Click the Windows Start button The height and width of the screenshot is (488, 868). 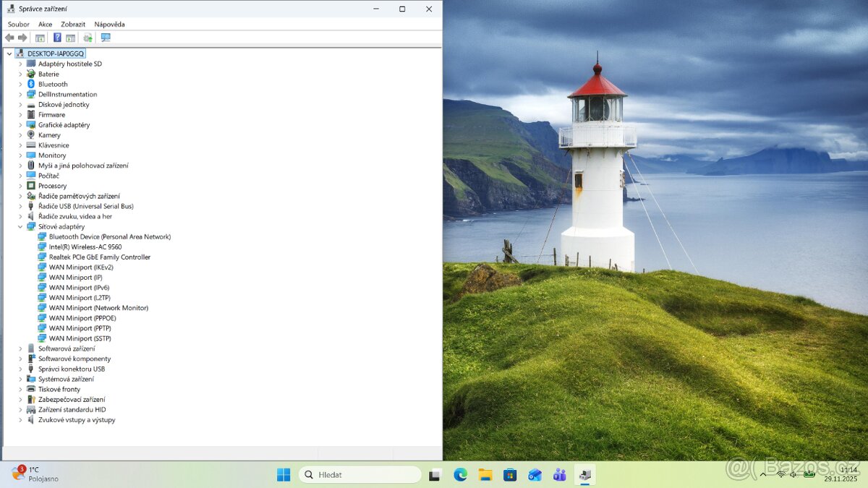[x=284, y=475]
